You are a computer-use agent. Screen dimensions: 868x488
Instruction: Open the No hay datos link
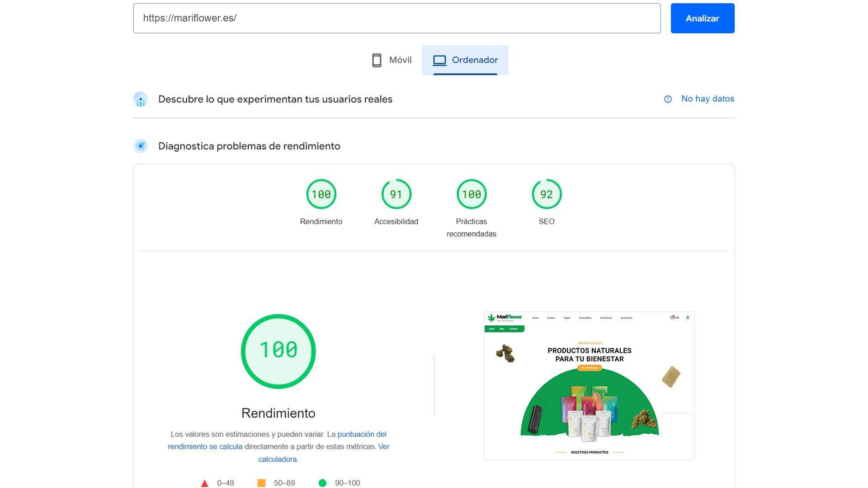[708, 99]
